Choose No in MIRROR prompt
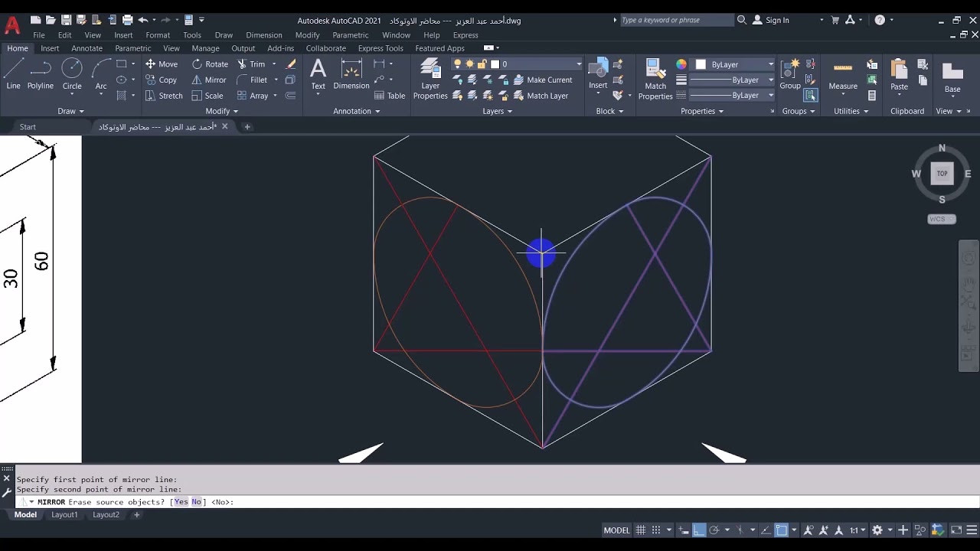Screen dimensions: 980x551 196,502
